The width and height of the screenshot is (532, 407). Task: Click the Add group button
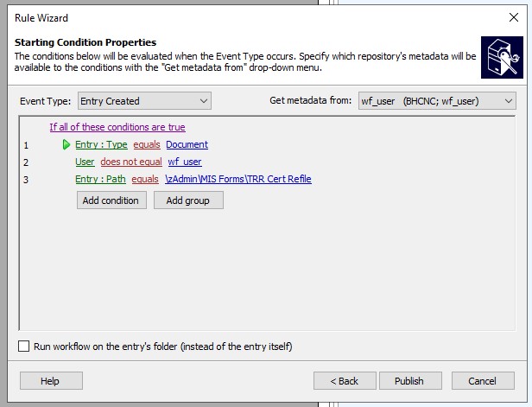(x=188, y=200)
